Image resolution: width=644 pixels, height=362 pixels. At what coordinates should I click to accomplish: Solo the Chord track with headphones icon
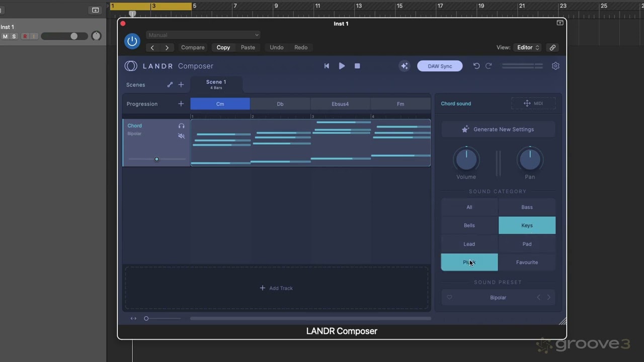pyautogui.click(x=181, y=126)
